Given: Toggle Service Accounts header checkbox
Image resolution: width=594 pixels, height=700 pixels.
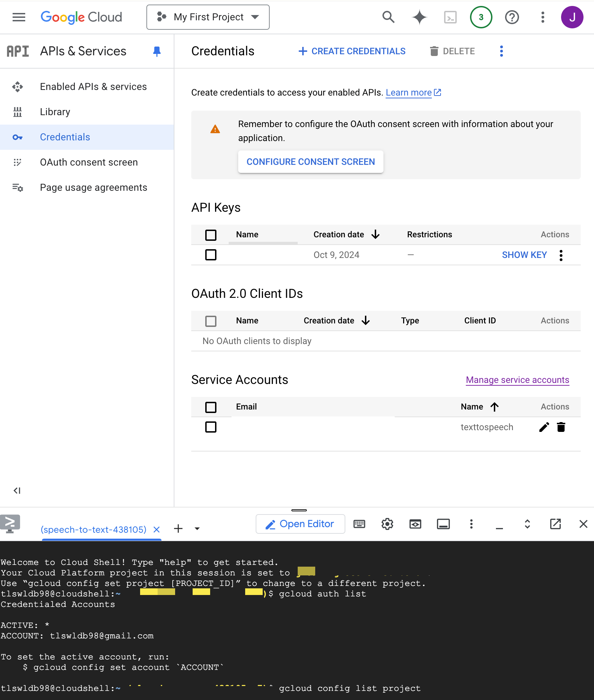Looking at the screenshot, I should pyautogui.click(x=211, y=407).
